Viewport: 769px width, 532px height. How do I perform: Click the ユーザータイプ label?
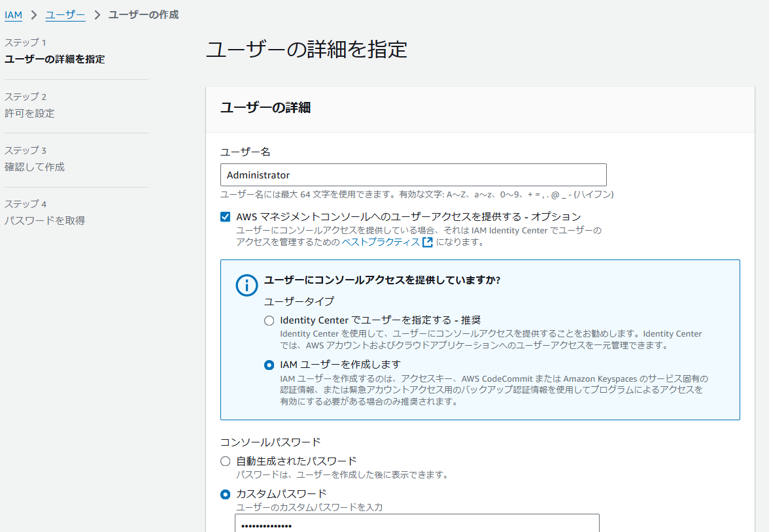[299, 301]
